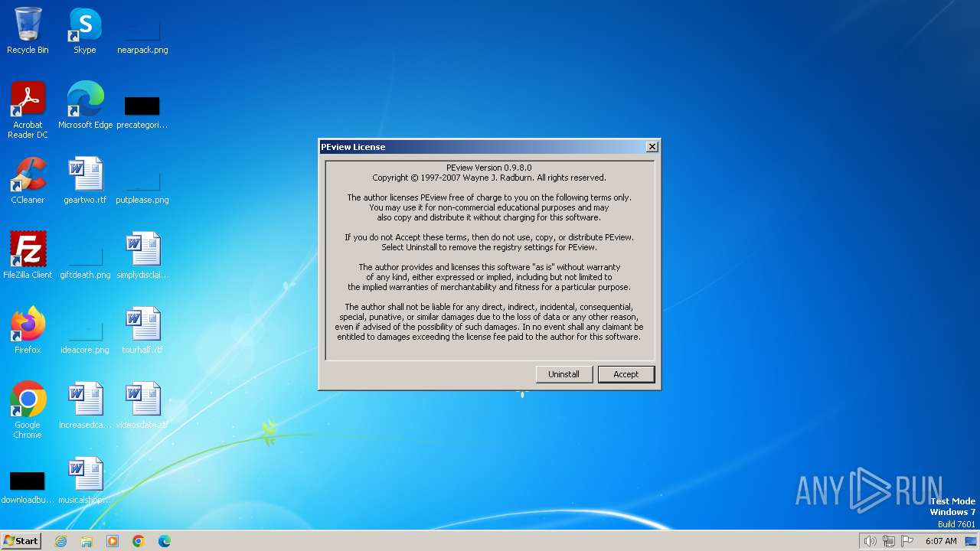Select the CCleaner desktop shortcut
The height and width of the screenshot is (551, 980).
tap(28, 181)
